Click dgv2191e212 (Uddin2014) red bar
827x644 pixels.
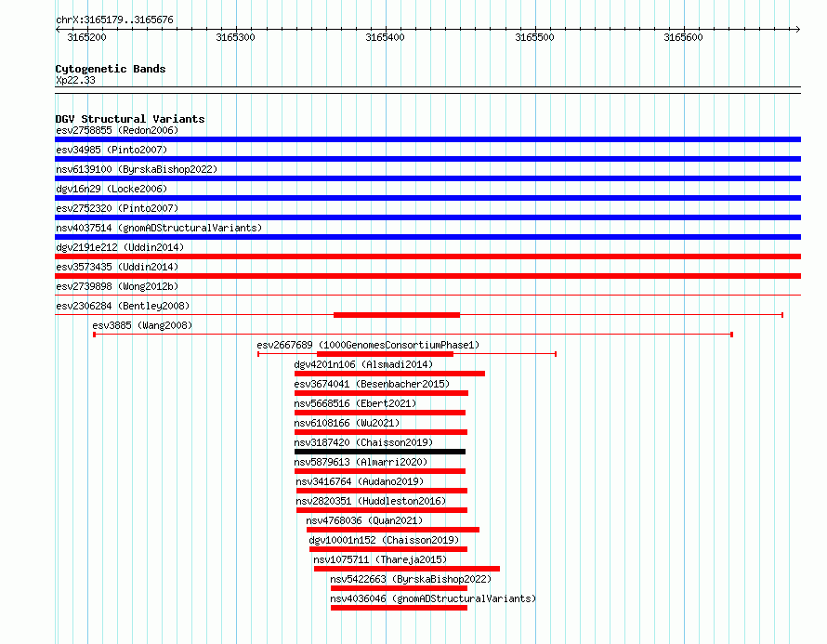(427, 256)
